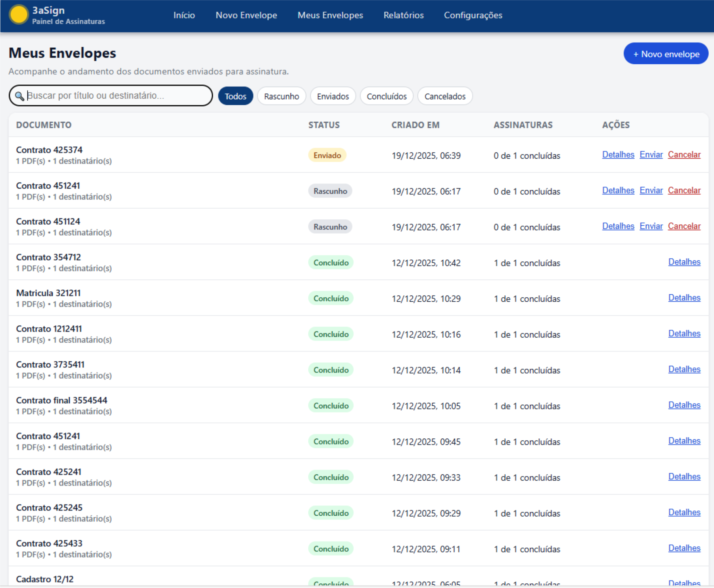Filter envelopes by Rascunho

tap(281, 96)
